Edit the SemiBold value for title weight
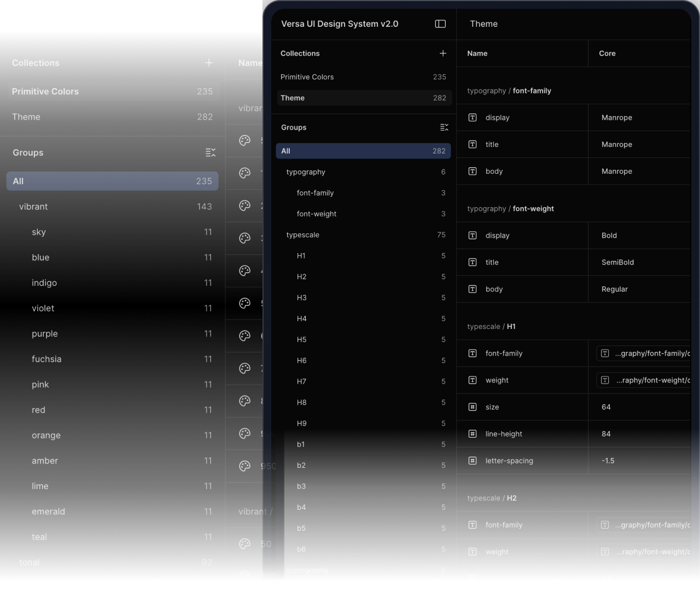 (x=617, y=262)
